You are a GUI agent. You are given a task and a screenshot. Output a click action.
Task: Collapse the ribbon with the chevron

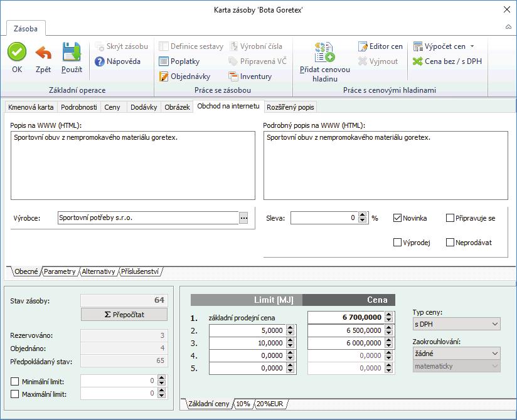pos(508,27)
